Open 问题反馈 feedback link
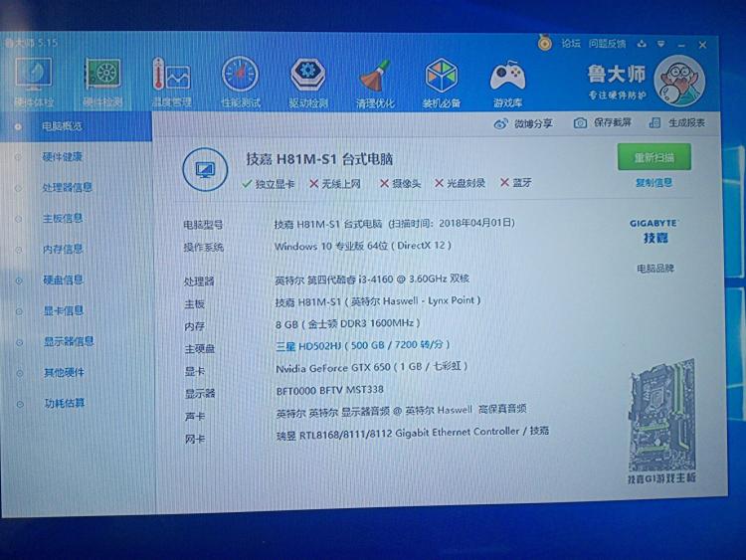746x560 pixels. click(607, 44)
